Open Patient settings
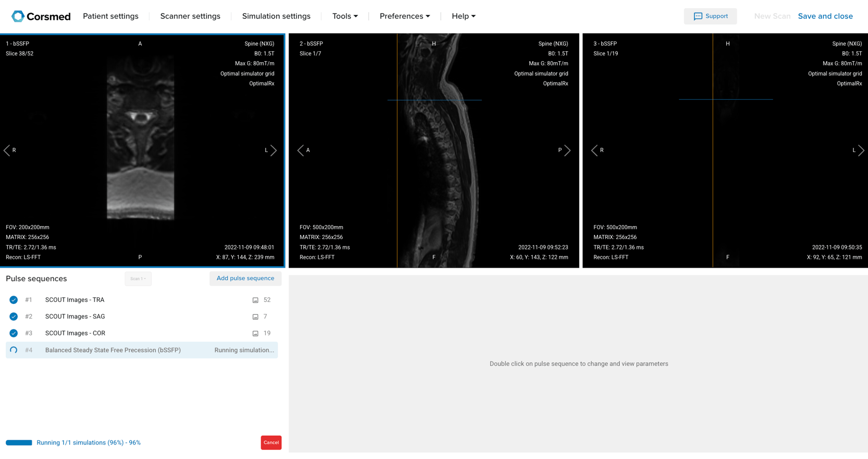 pyautogui.click(x=111, y=16)
